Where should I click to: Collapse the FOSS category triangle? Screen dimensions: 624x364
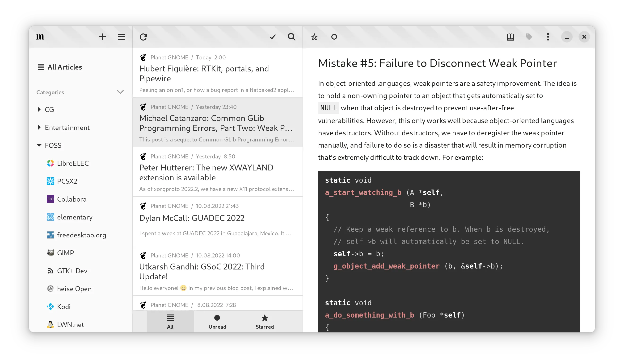39,145
